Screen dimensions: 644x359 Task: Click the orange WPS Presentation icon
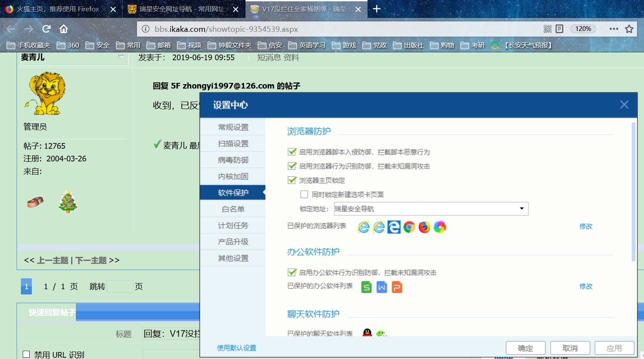point(397,287)
